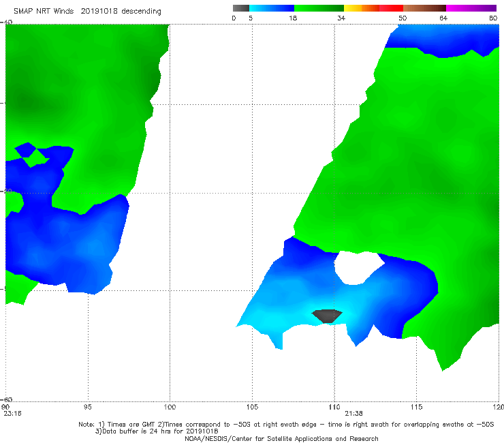The height and width of the screenshot is (443, 504).
Task: Click the color bar label '5'
Action: pos(251,18)
